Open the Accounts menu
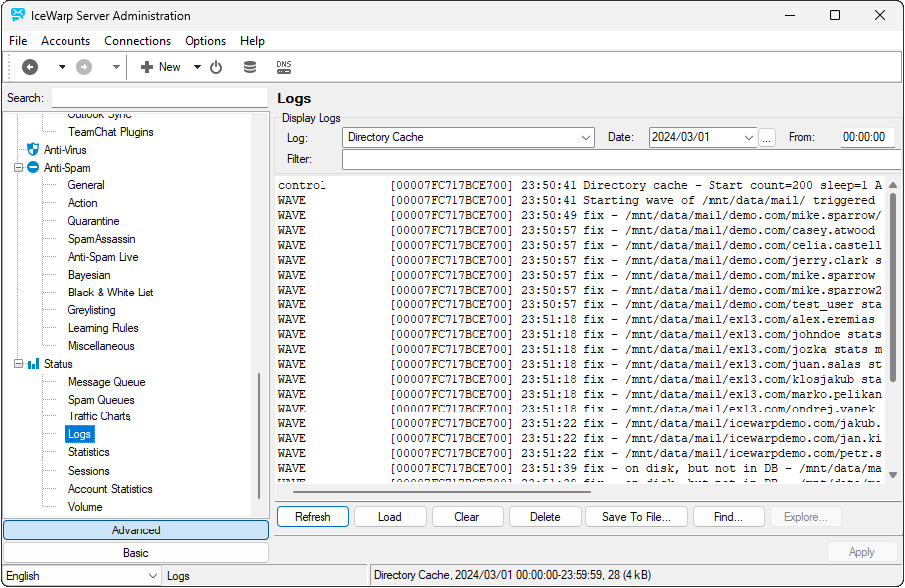This screenshot has height=588, width=905. tap(65, 41)
